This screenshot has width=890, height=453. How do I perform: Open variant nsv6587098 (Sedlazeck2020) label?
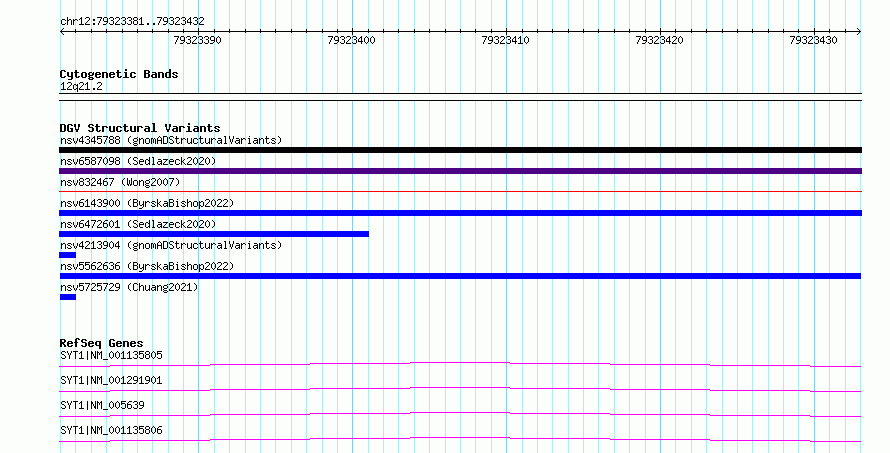[x=138, y=161]
